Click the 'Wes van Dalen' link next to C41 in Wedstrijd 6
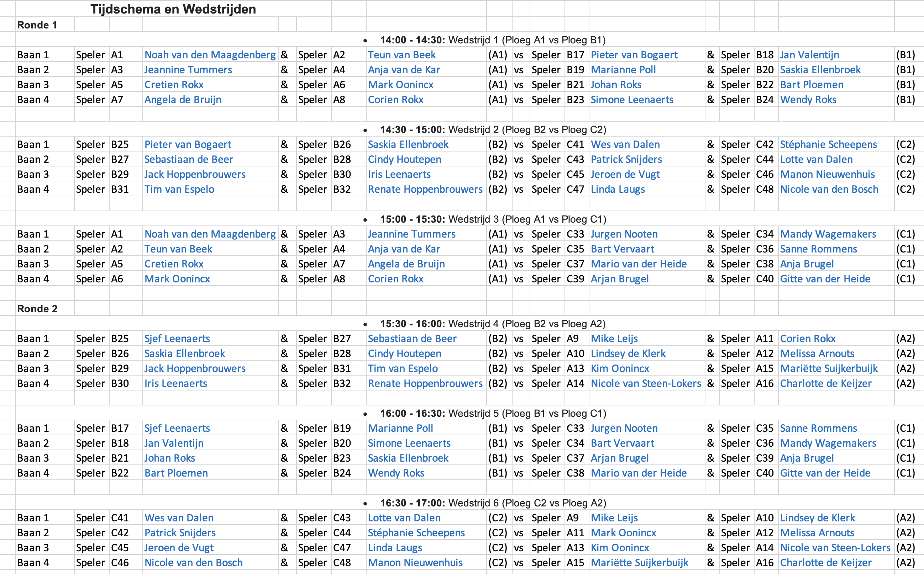The image size is (924, 574). tap(179, 518)
